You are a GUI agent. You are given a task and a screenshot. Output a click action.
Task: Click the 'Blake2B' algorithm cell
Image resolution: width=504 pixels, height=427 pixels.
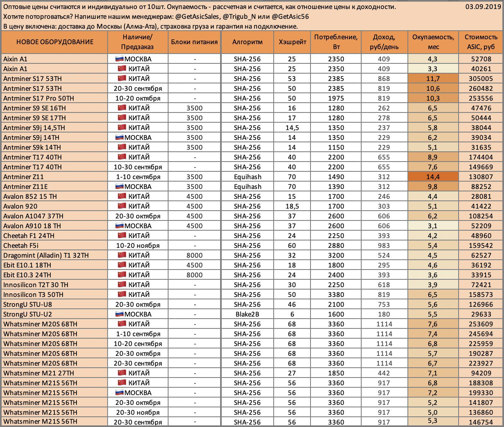[x=247, y=314]
